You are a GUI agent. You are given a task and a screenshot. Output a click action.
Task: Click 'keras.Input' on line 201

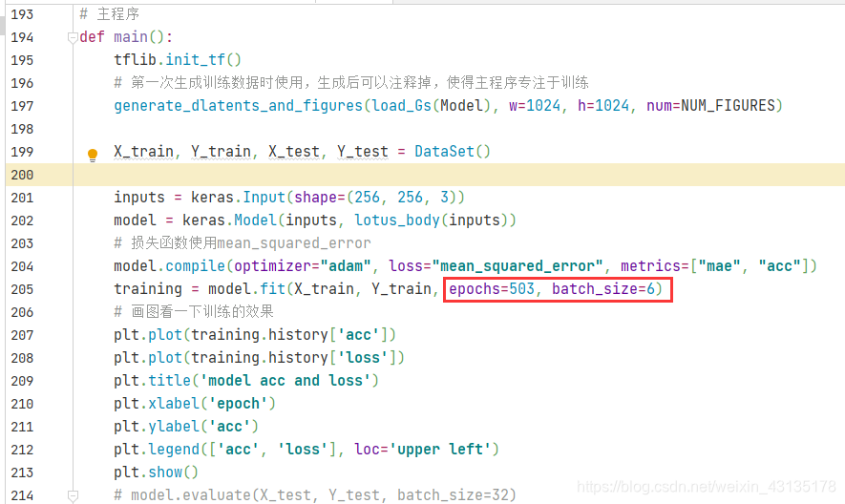[x=238, y=198]
